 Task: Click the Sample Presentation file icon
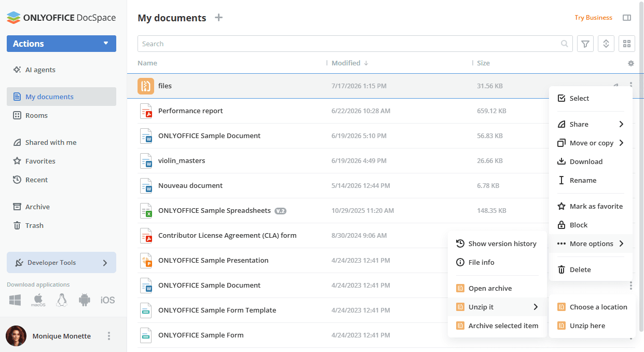146,260
